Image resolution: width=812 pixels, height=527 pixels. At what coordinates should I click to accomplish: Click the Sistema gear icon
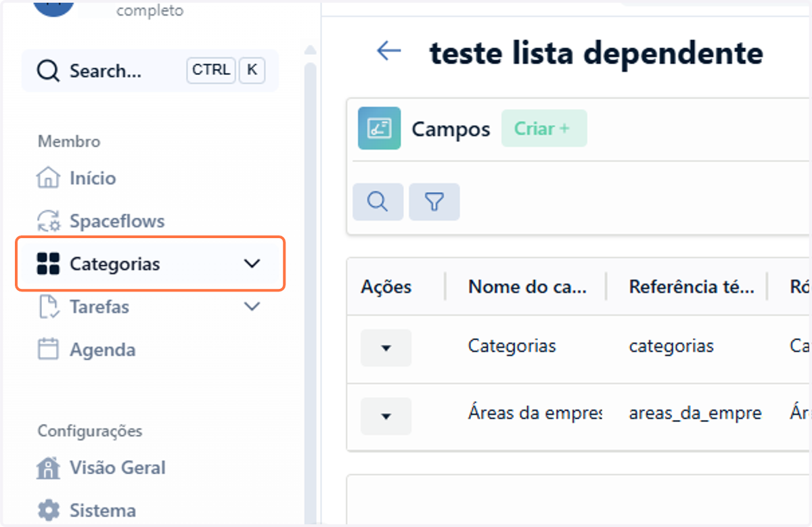point(48,510)
